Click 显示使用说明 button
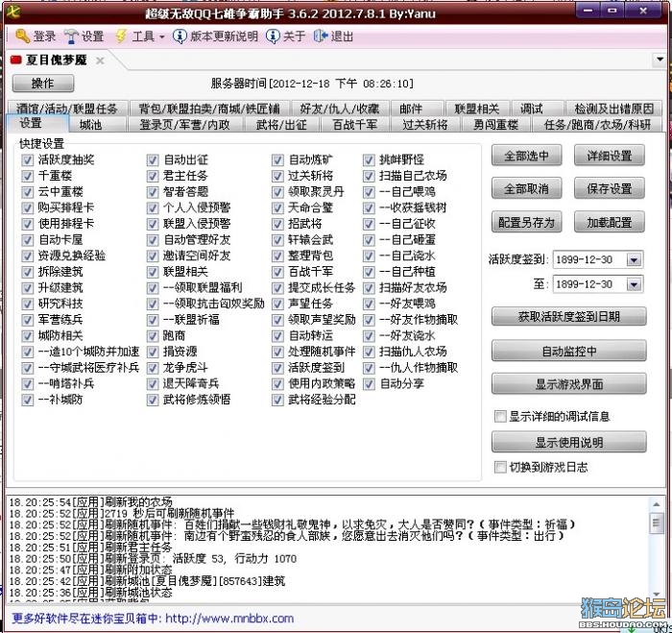This screenshot has width=672, height=633. 569,442
